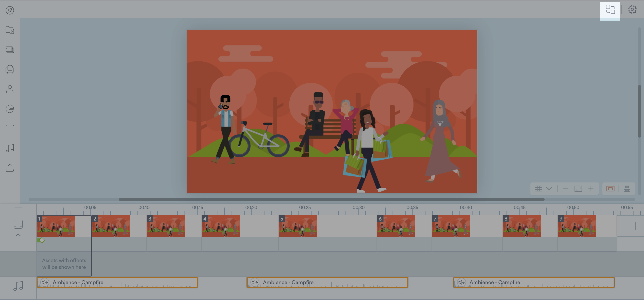Toggle the safe-area overlay on the canvas

pos(610,189)
